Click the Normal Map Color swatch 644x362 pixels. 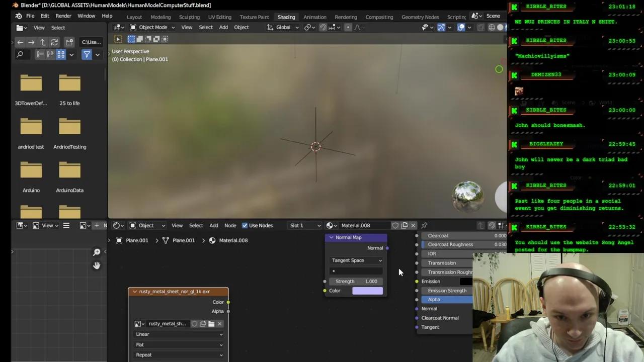tap(367, 291)
